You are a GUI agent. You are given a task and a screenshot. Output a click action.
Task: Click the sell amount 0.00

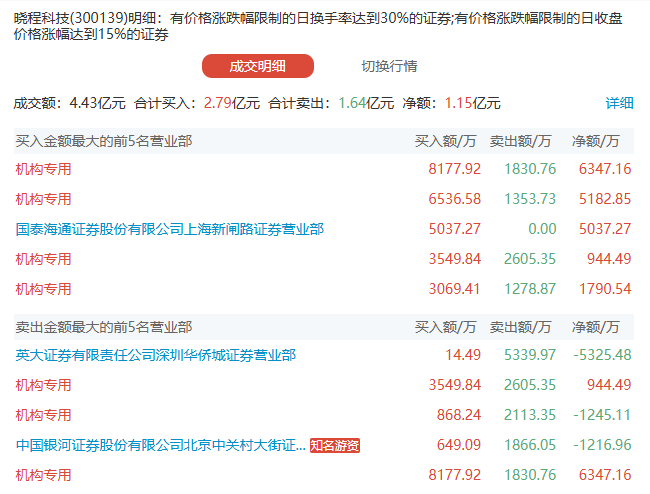click(542, 229)
